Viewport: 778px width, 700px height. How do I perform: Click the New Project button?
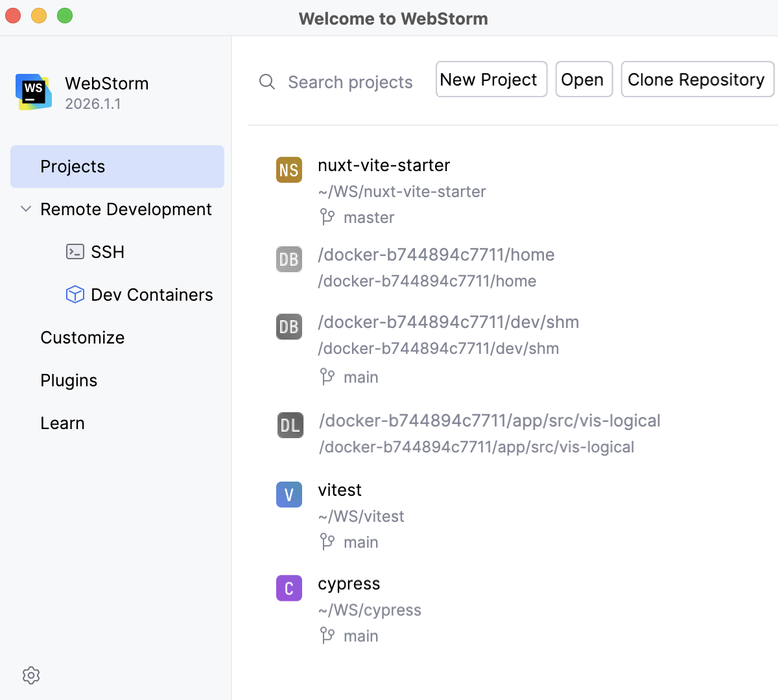pyautogui.click(x=491, y=79)
